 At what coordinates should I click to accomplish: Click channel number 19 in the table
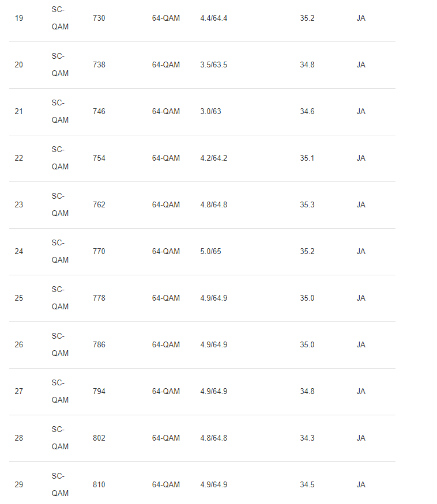19,18
